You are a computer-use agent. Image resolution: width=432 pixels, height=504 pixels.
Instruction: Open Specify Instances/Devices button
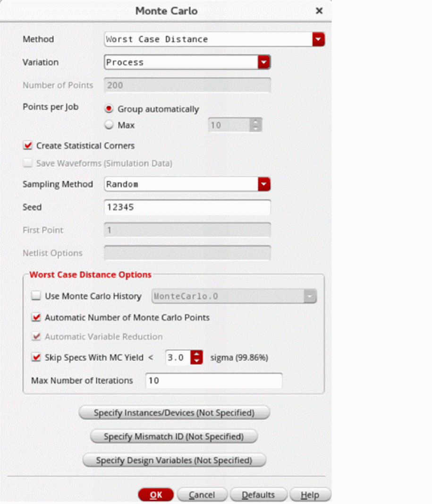point(174,412)
